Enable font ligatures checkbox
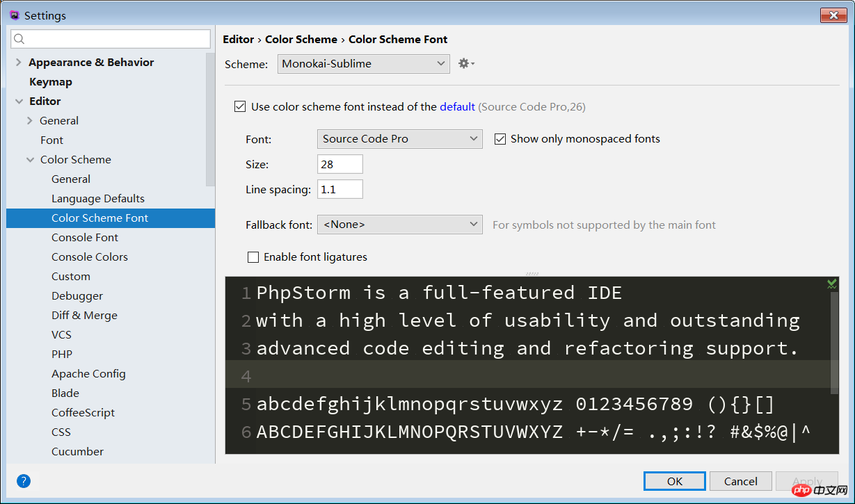 click(x=253, y=257)
